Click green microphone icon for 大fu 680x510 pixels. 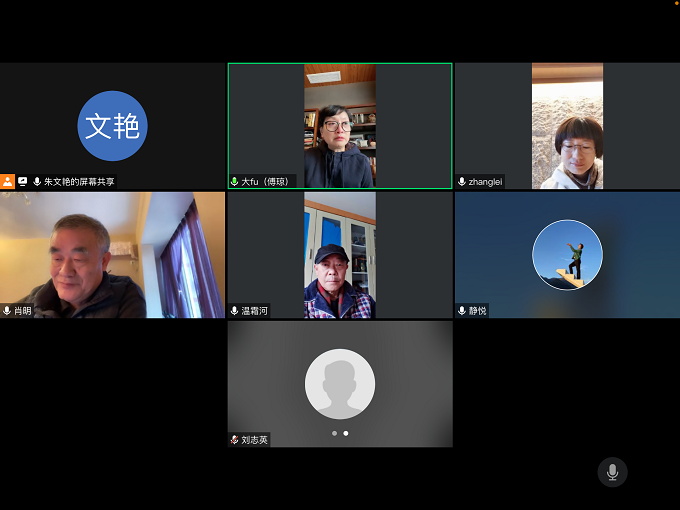pos(234,181)
